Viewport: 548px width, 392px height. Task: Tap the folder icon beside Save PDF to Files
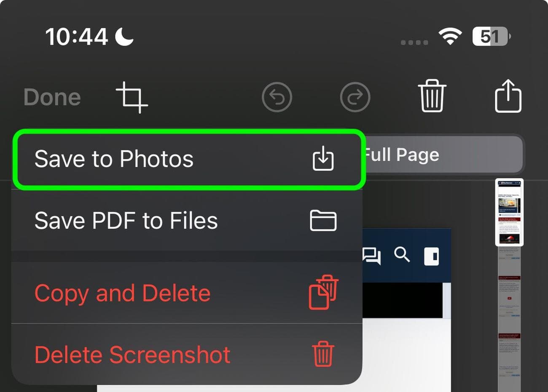tap(323, 220)
